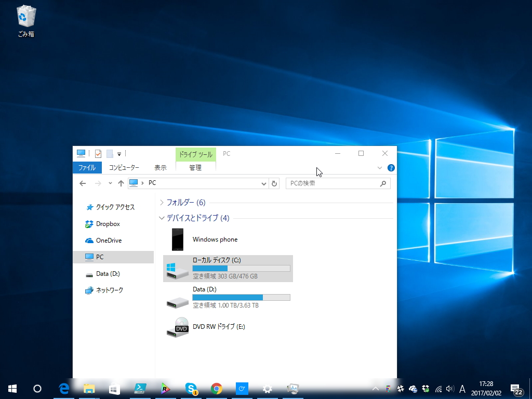Go forward with the right arrow
532x399 pixels.
tap(98, 183)
